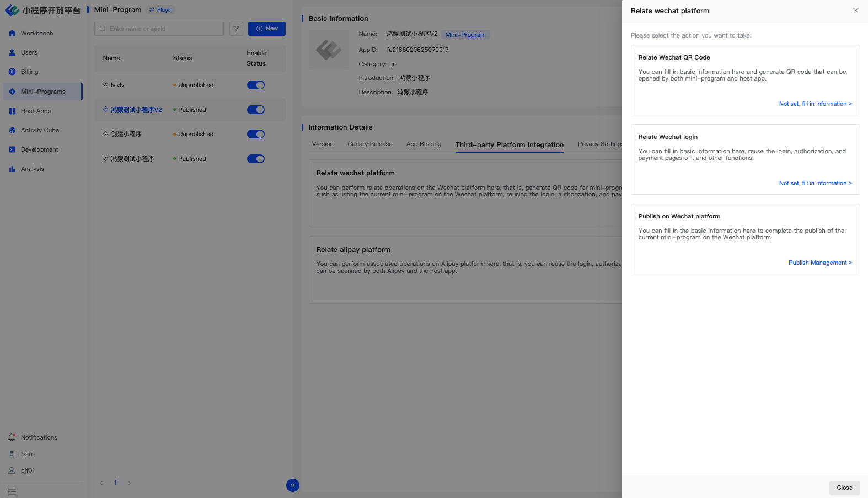Click the pjf01 user profile icon
Screen dimensions: 868x498
(x=12, y=470)
